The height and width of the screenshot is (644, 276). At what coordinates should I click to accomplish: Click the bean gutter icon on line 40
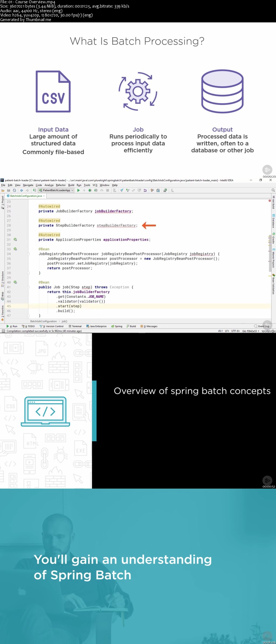click(15, 282)
